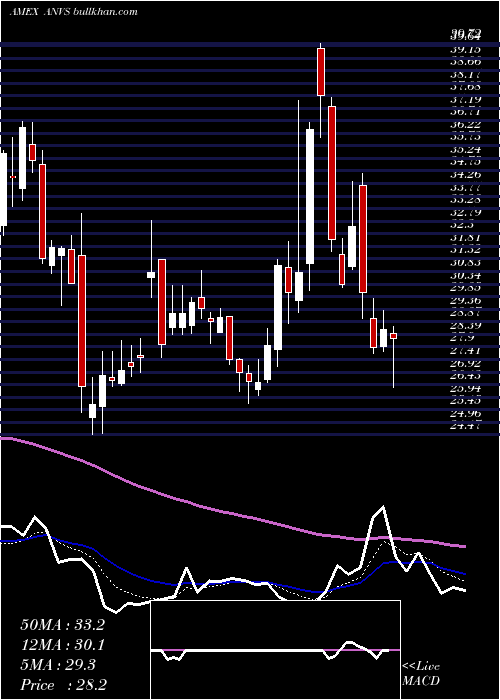Click the 36.22 price axis label
The image size is (500, 700).
pos(465,125)
